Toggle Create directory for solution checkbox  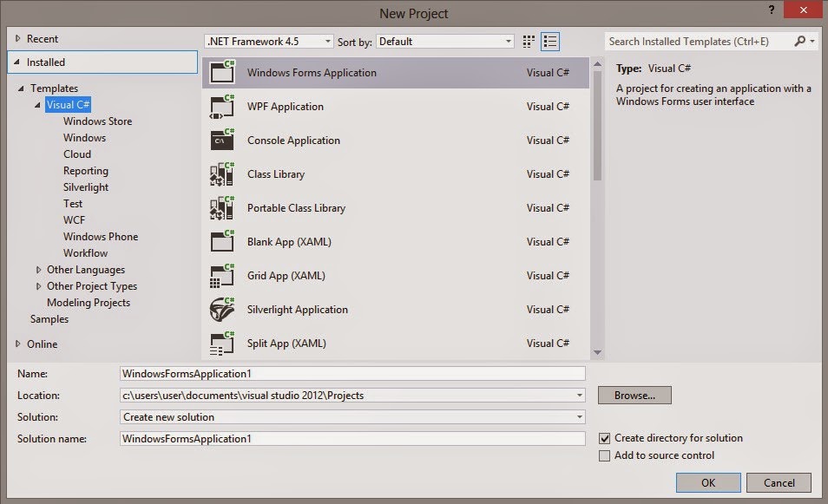pyautogui.click(x=605, y=438)
